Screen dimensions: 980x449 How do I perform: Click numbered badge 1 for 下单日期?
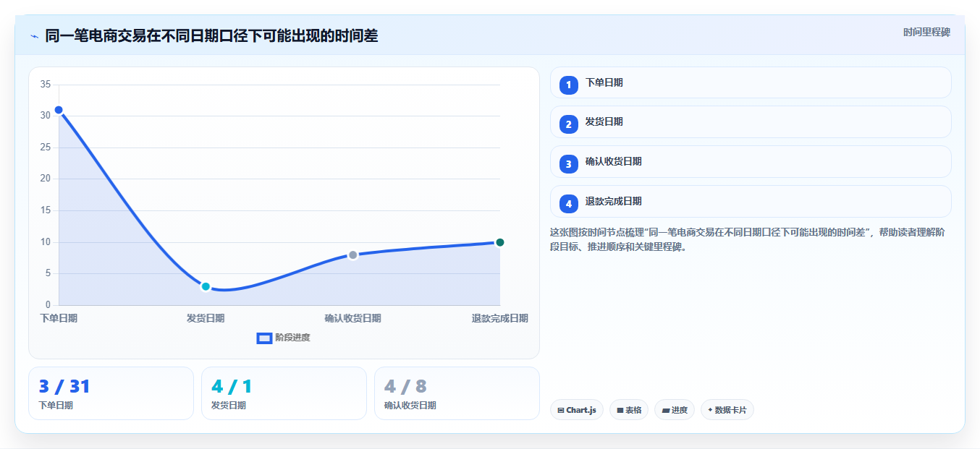coord(569,85)
